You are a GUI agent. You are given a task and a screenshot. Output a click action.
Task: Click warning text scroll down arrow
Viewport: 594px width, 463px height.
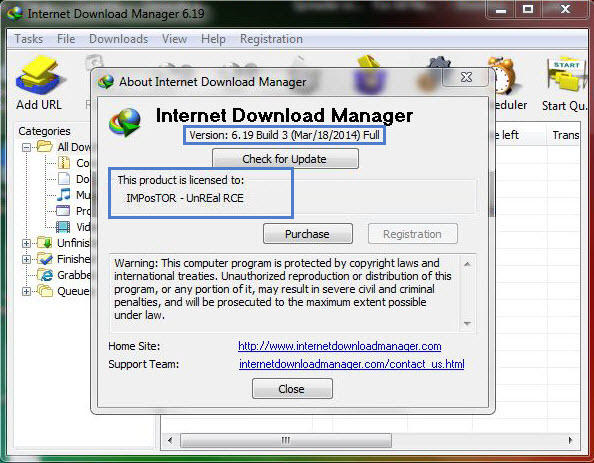(x=467, y=323)
